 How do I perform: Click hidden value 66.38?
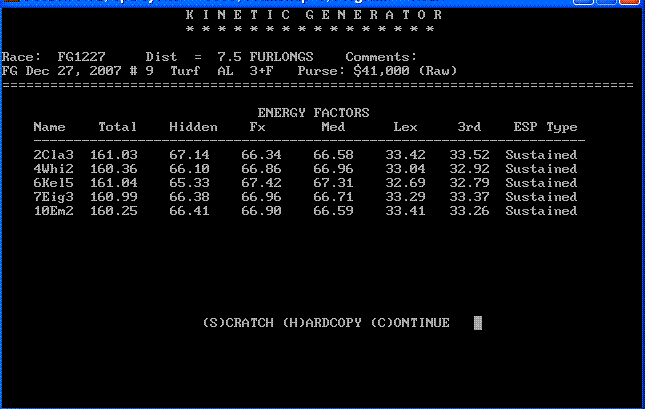(x=189, y=197)
